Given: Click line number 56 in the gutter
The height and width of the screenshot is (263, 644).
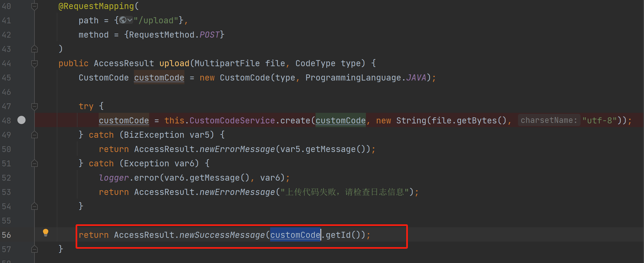Looking at the screenshot, I should click(x=6, y=235).
